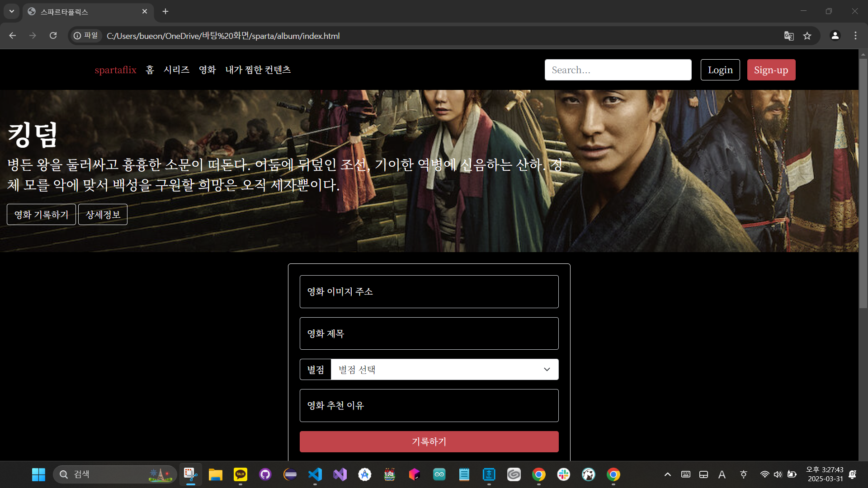Image resolution: width=868 pixels, height=488 pixels.
Task: Click the red Sign-up button
Action: click(771, 70)
